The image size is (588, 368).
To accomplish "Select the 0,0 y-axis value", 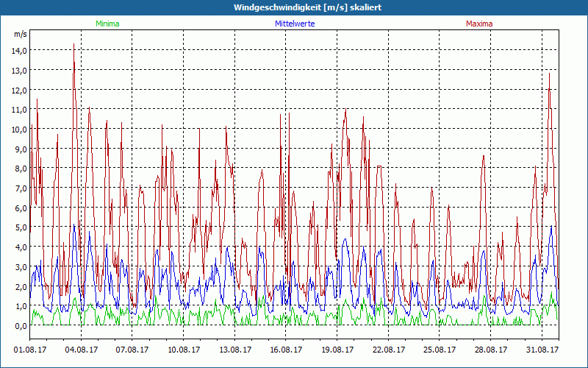I will point(21,326).
